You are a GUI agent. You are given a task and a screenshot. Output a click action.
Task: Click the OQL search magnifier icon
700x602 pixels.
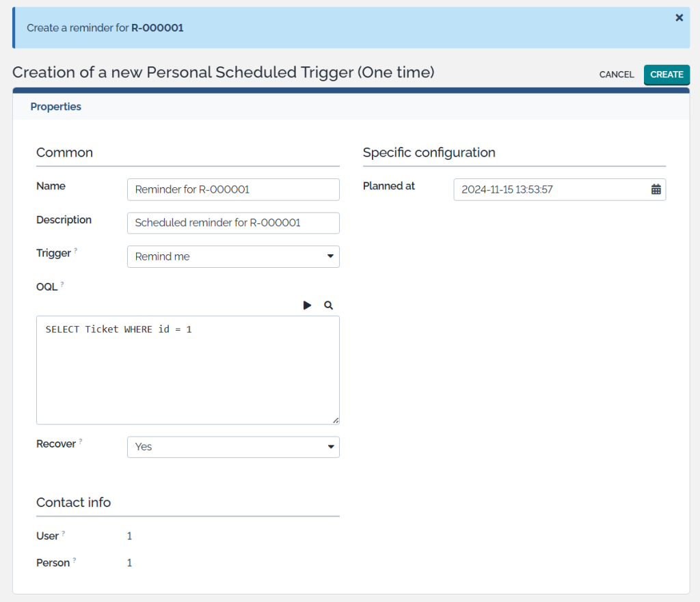[x=328, y=305]
